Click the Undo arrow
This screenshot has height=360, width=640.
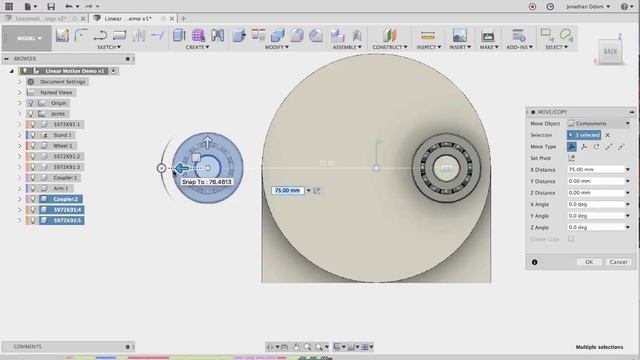[69, 6]
